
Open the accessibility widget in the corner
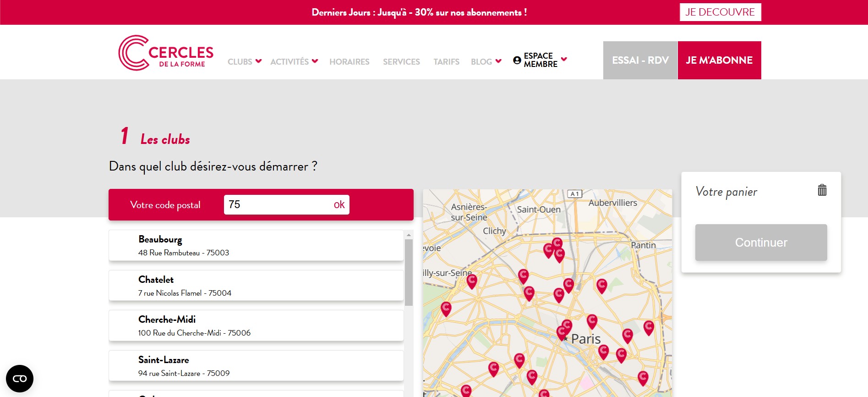pos(20,379)
